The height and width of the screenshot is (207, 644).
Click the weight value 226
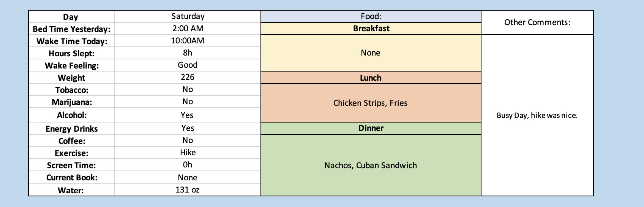point(188,77)
